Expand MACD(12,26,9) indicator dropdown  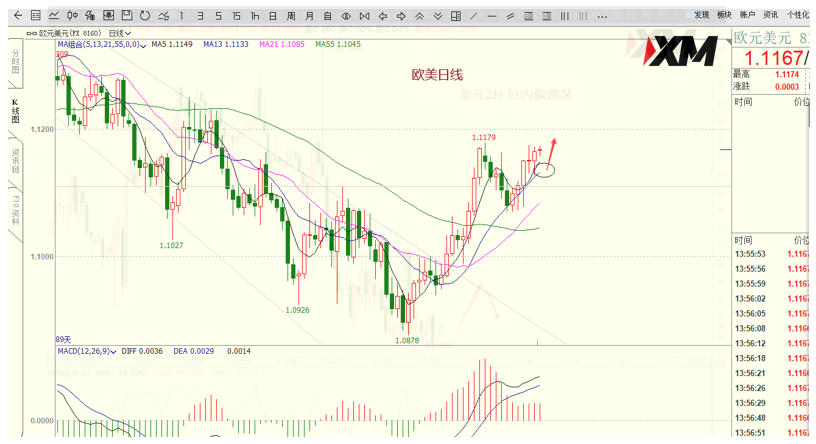[87, 351]
